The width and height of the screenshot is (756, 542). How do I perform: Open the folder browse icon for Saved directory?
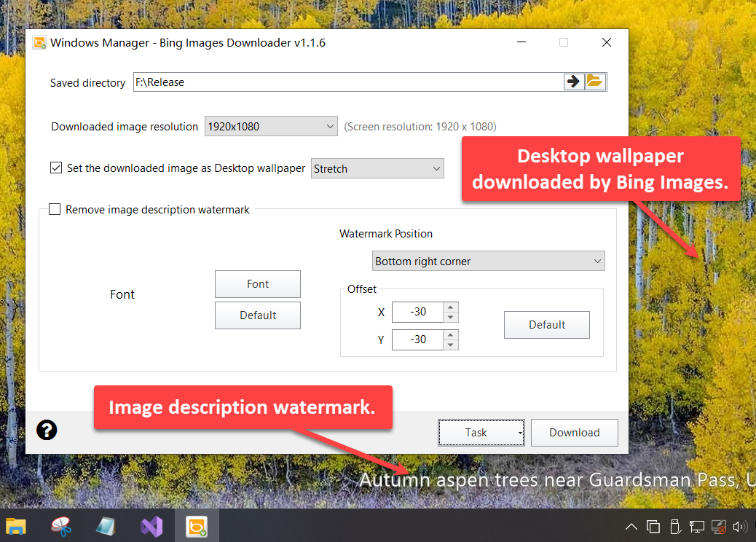595,82
